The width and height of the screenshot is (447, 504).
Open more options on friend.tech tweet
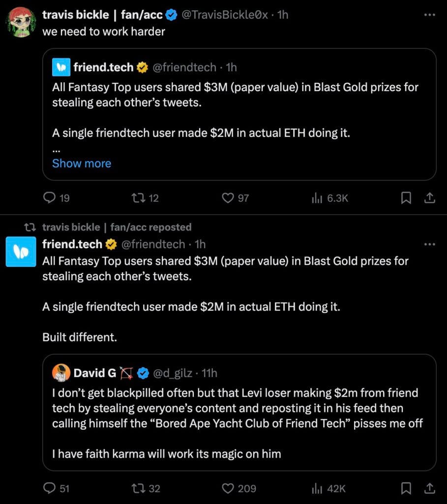point(429,244)
